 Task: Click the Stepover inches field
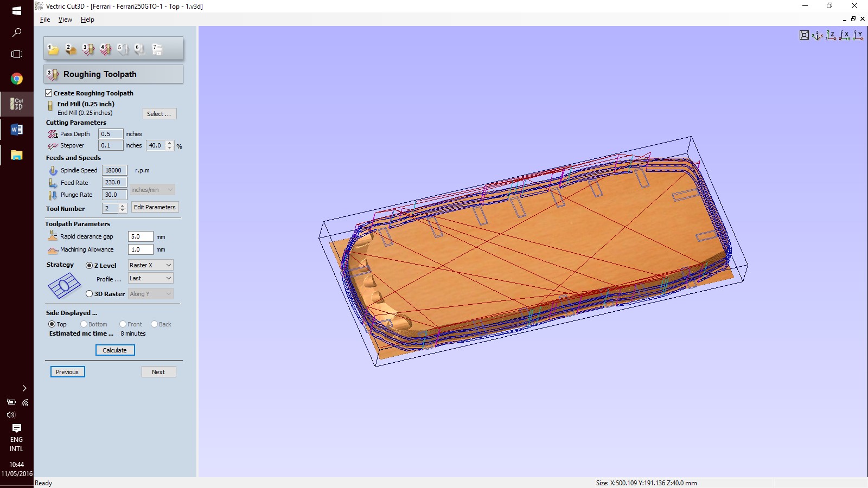111,145
